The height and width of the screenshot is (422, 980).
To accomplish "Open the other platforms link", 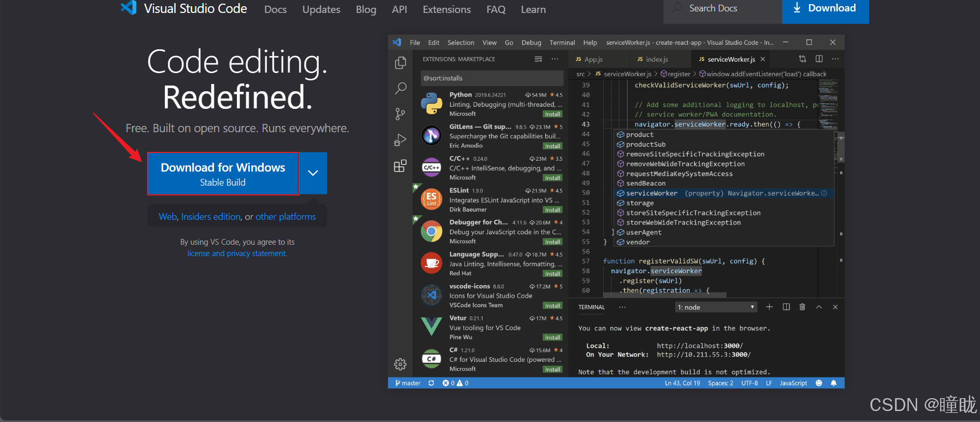I will pyautogui.click(x=286, y=217).
